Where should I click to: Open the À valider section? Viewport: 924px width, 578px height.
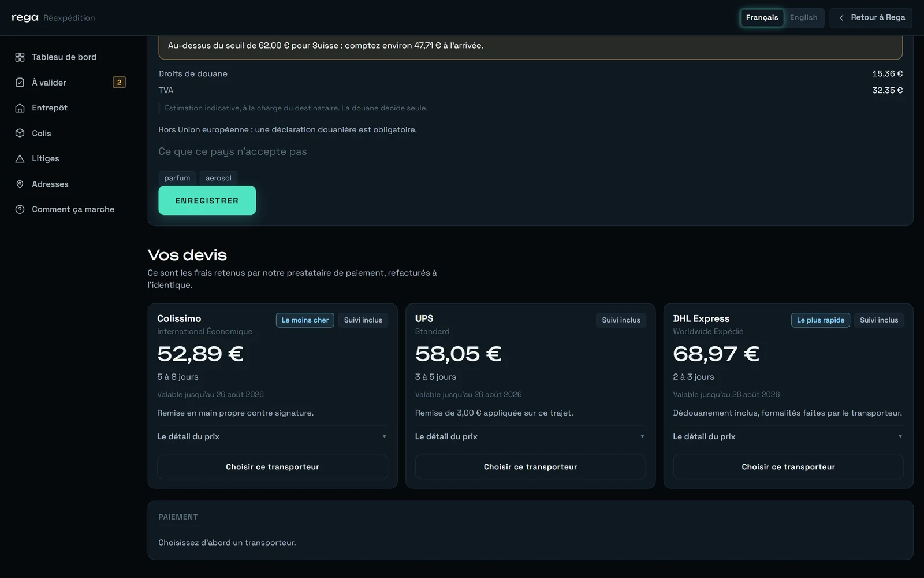[x=70, y=83]
